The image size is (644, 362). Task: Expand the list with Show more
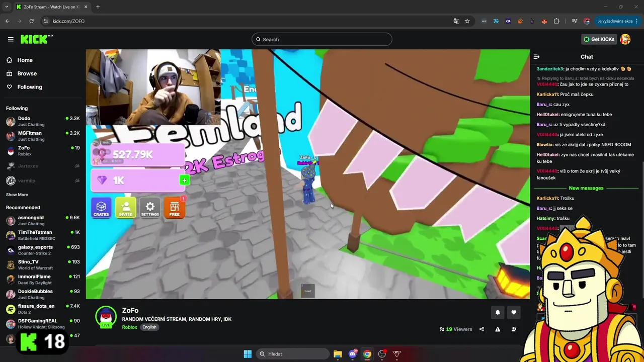point(17,195)
